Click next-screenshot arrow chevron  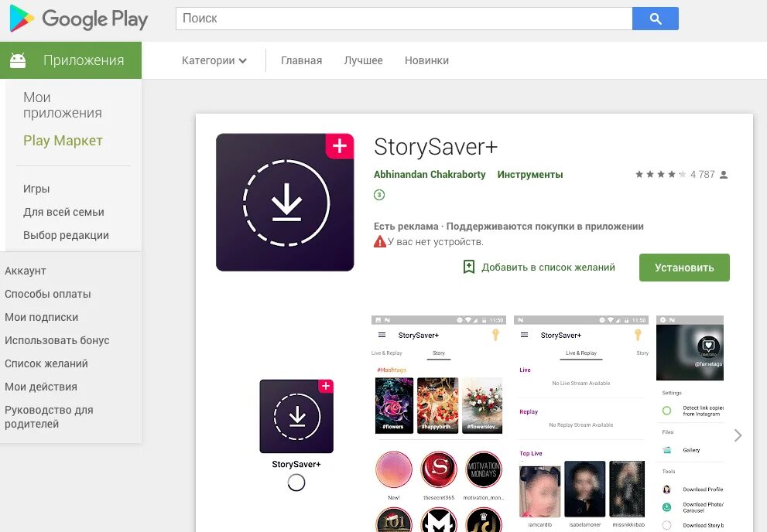[x=738, y=435]
